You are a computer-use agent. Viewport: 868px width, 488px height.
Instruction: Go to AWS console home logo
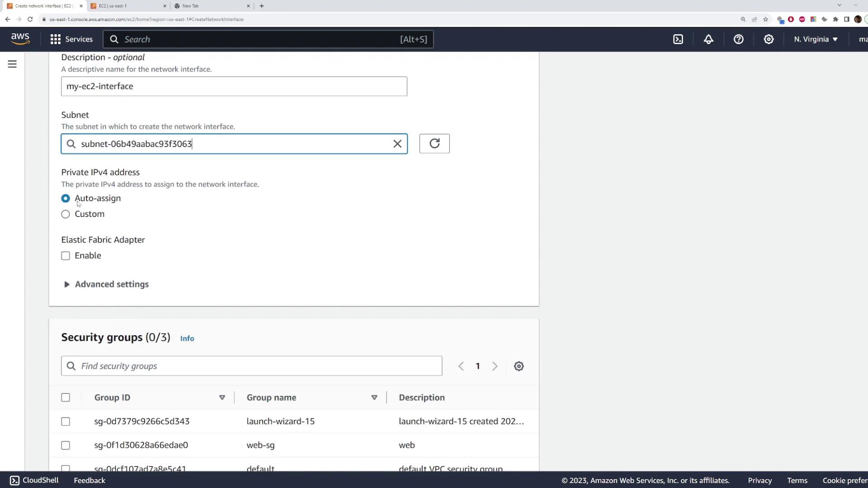[20, 39]
